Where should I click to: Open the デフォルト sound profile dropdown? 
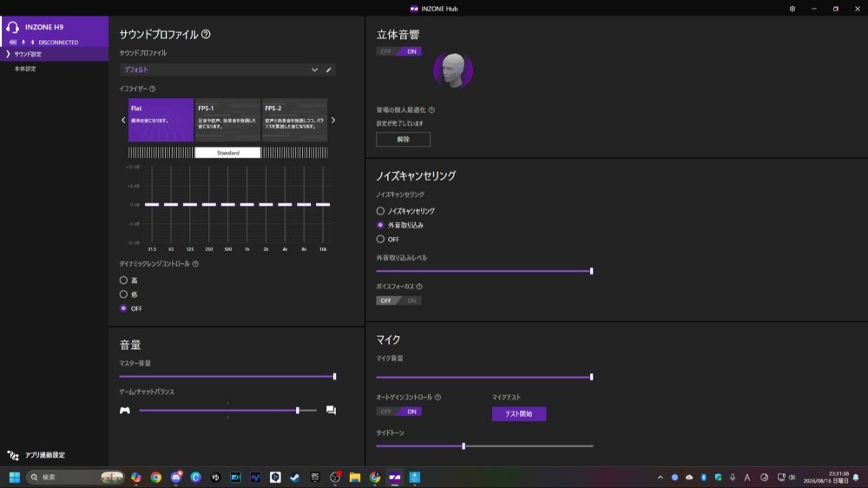tap(221, 69)
